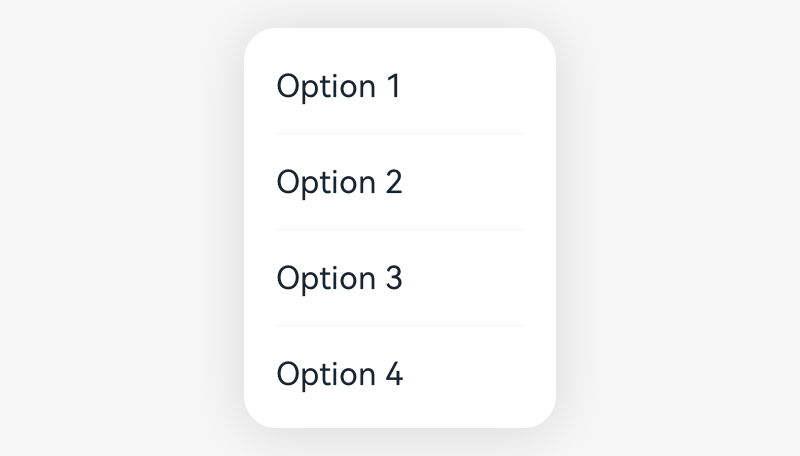Tap the first menu entry

399,86
